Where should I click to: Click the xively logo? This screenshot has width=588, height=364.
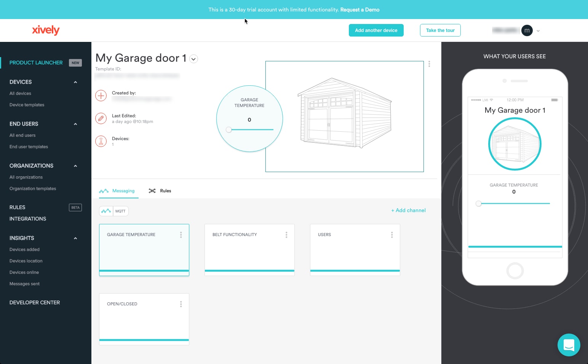[x=45, y=30]
